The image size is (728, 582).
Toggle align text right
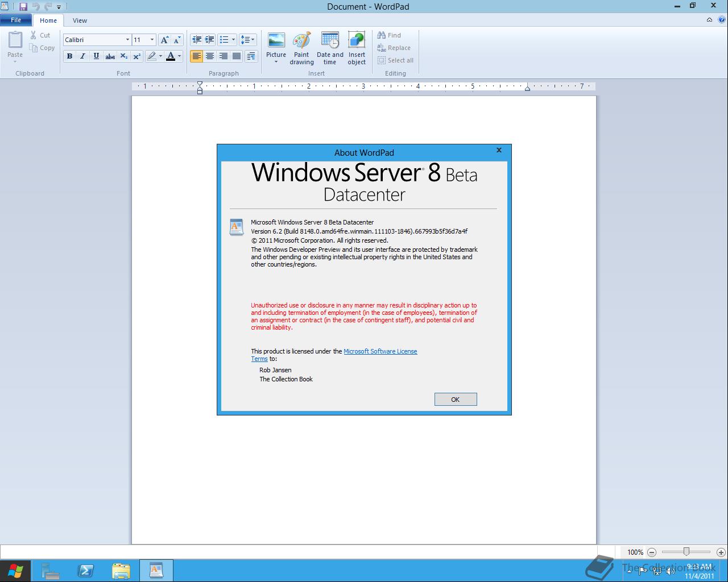coord(224,56)
